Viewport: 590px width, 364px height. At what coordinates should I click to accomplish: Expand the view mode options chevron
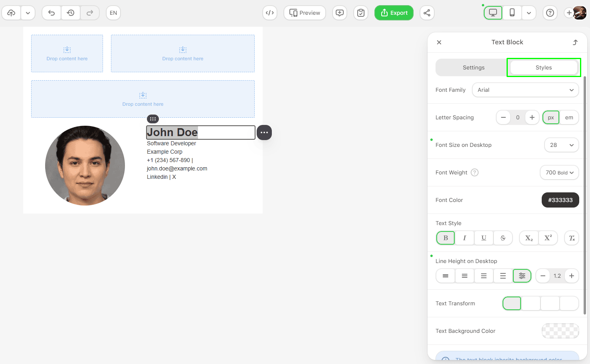[529, 13]
